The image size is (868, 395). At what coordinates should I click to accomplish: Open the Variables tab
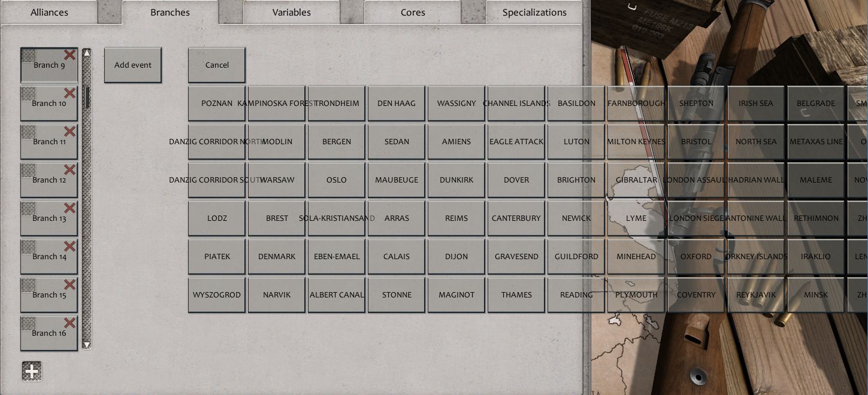tap(291, 12)
